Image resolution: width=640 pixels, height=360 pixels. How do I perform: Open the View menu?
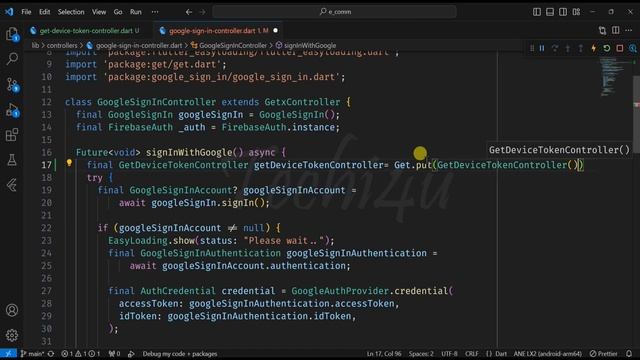tap(99, 12)
